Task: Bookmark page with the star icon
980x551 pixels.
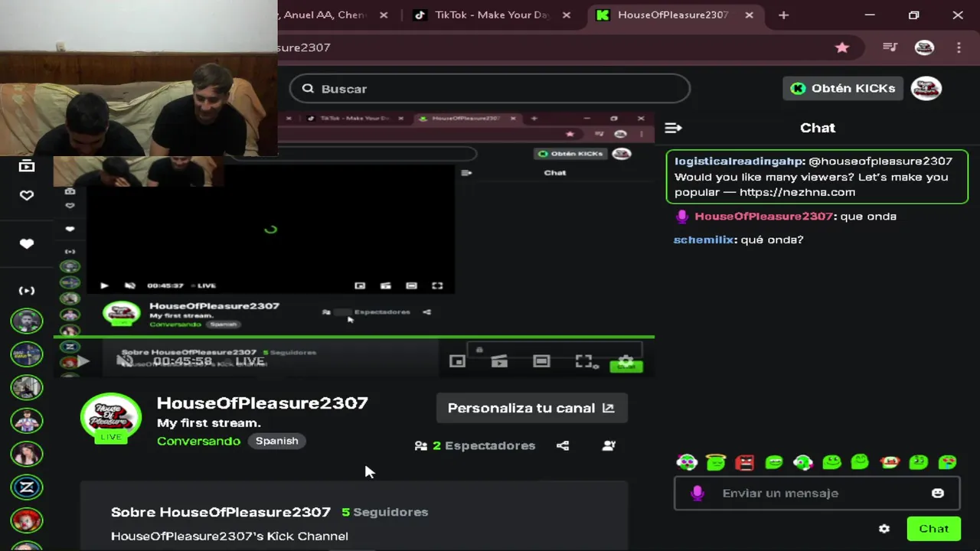Action: (x=842, y=47)
